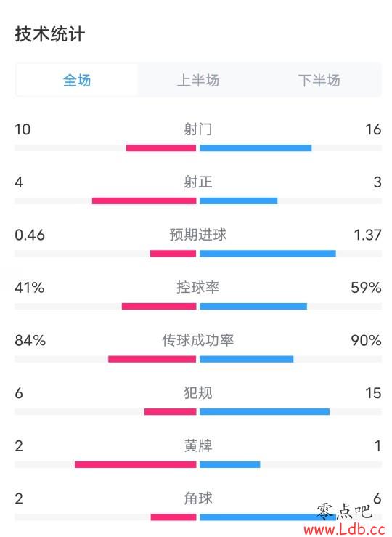Click the 犯规 stat label
The image size is (392, 537).
coord(198,393)
